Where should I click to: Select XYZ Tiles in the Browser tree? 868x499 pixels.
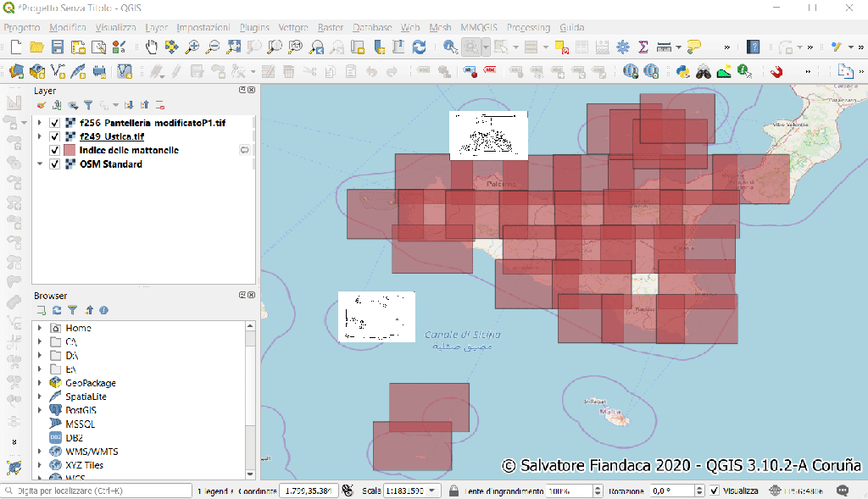[x=84, y=465]
